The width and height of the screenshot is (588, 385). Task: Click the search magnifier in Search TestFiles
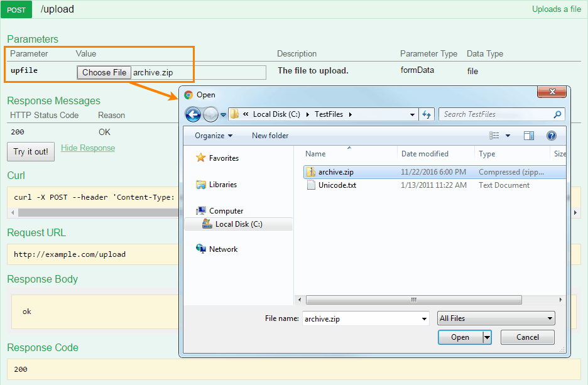(x=558, y=114)
